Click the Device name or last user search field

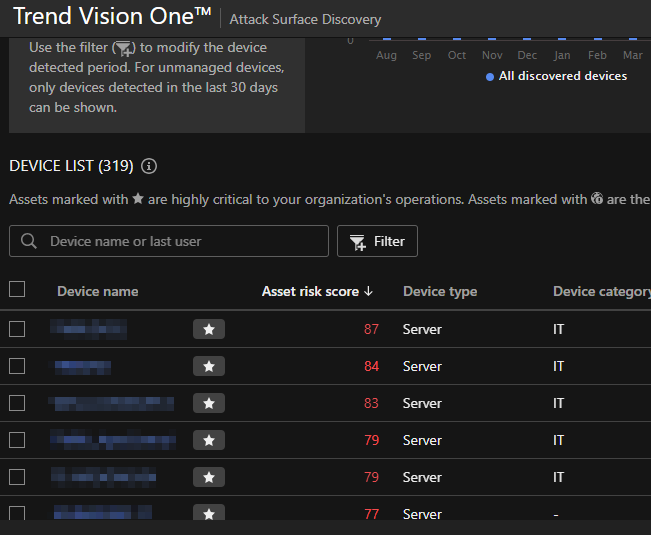coord(180,241)
